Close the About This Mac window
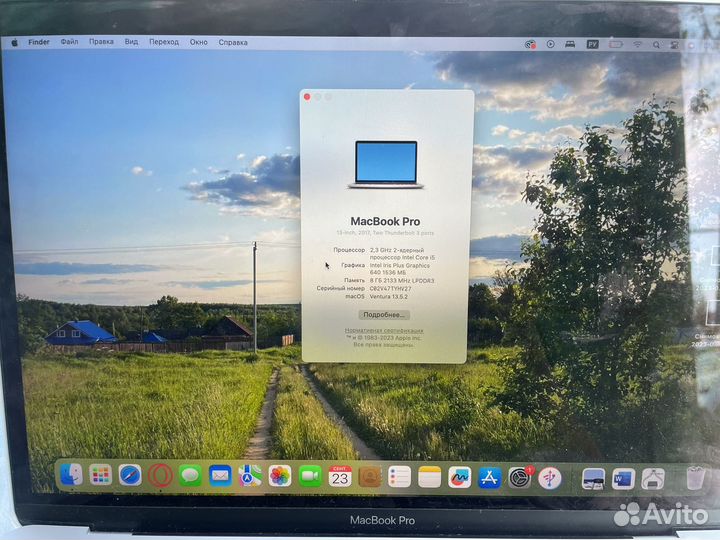Image resolution: width=720 pixels, height=540 pixels. point(307,97)
